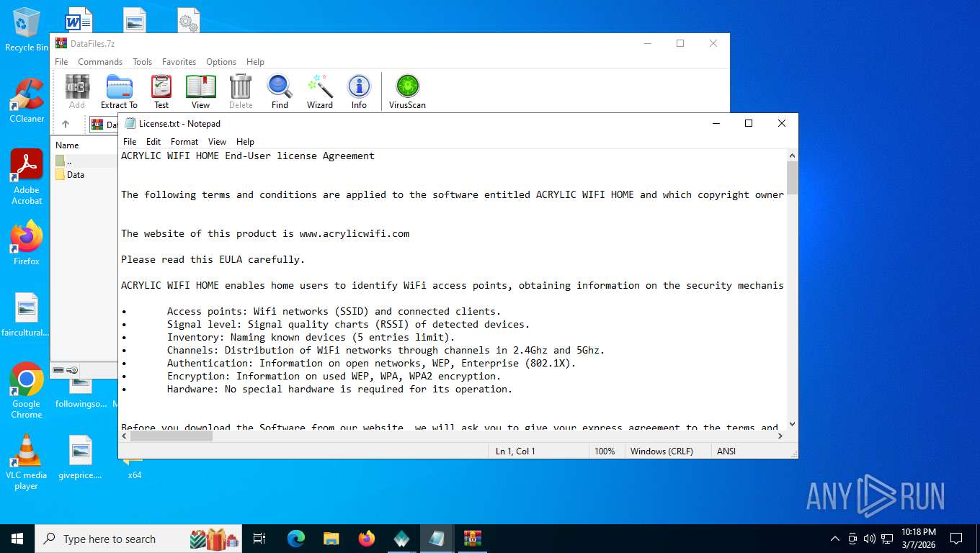Screen dimensions: 980x553
Task: Click the Delete icon in WinRAR
Action: point(241,91)
